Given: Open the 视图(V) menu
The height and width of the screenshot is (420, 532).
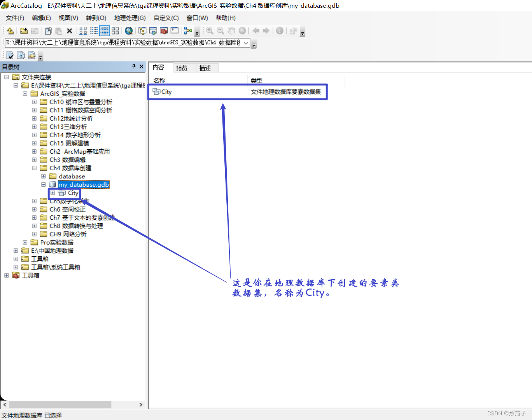Looking at the screenshot, I should point(68,18).
